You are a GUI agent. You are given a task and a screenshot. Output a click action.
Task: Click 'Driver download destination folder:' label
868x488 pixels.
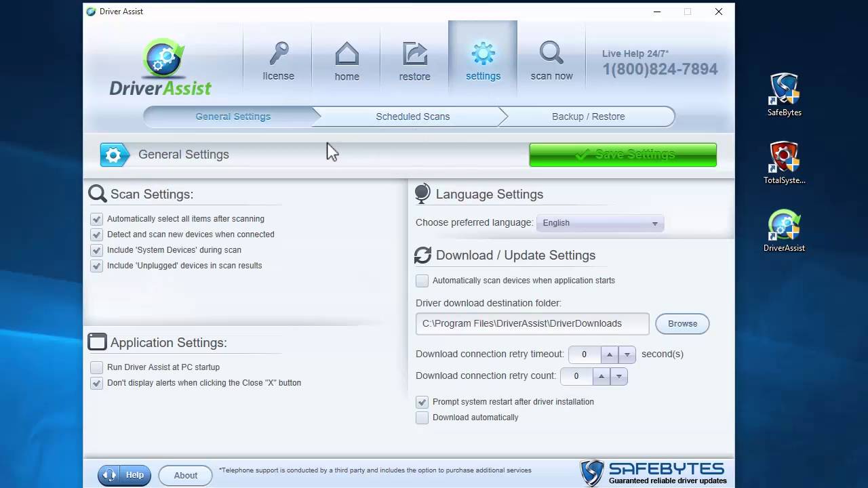[x=488, y=303]
